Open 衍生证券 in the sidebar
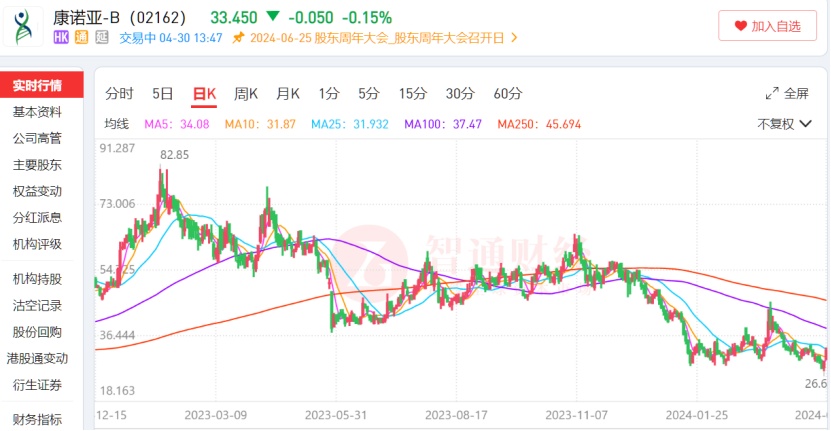831x431 pixels. tap(37, 385)
